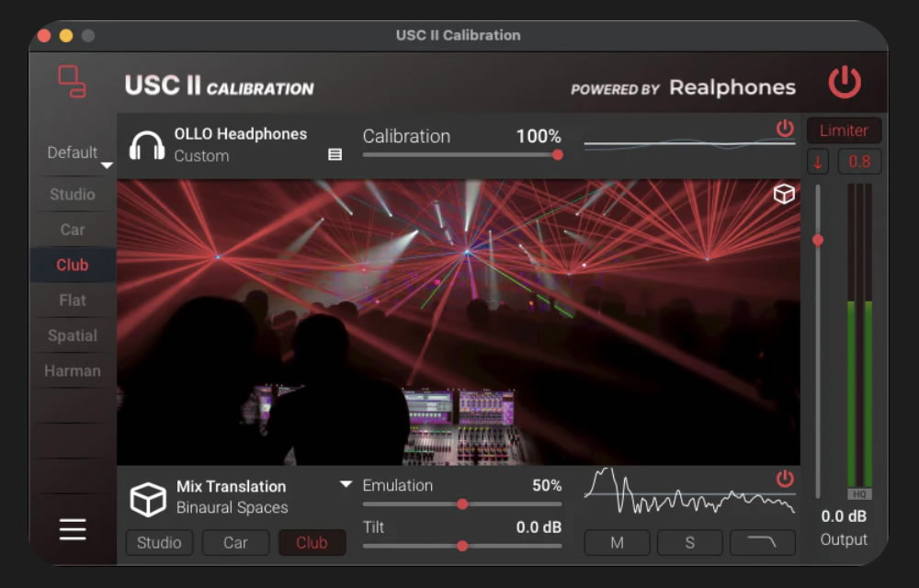Click the Emulation 50% value

[547, 485]
